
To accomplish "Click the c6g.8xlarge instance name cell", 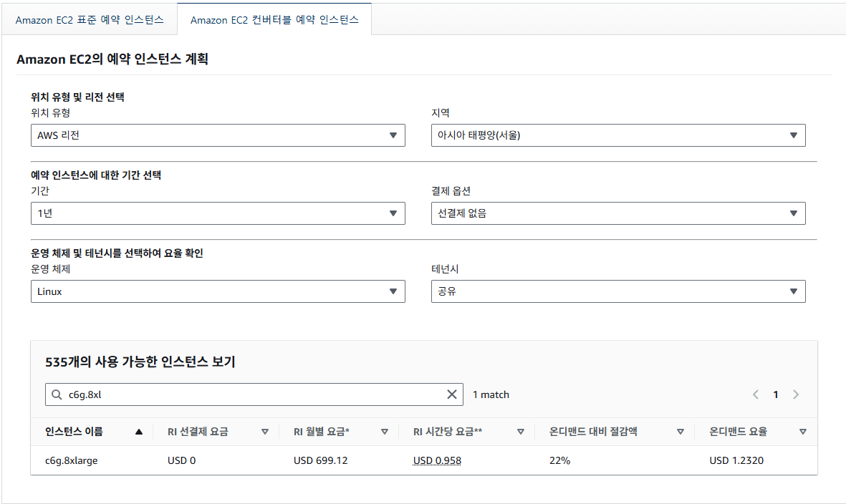I will [71, 461].
